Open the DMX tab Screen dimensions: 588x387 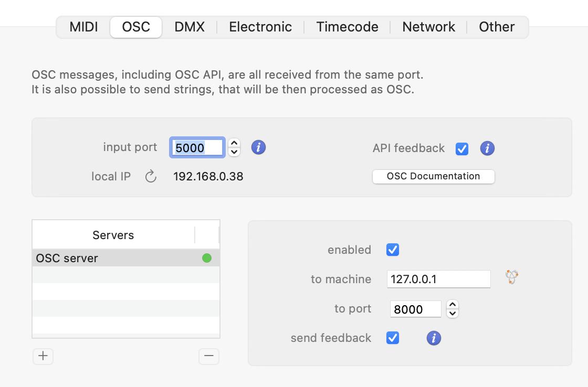190,27
